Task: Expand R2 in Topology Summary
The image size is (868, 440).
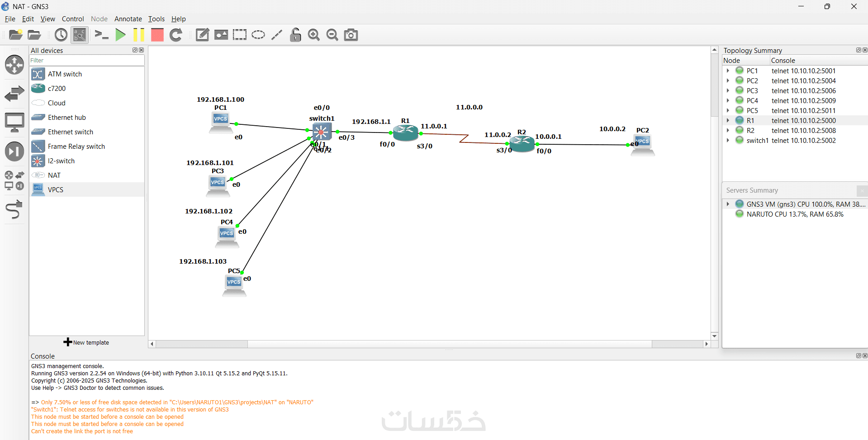Action: pyautogui.click(x=728, y=130)
